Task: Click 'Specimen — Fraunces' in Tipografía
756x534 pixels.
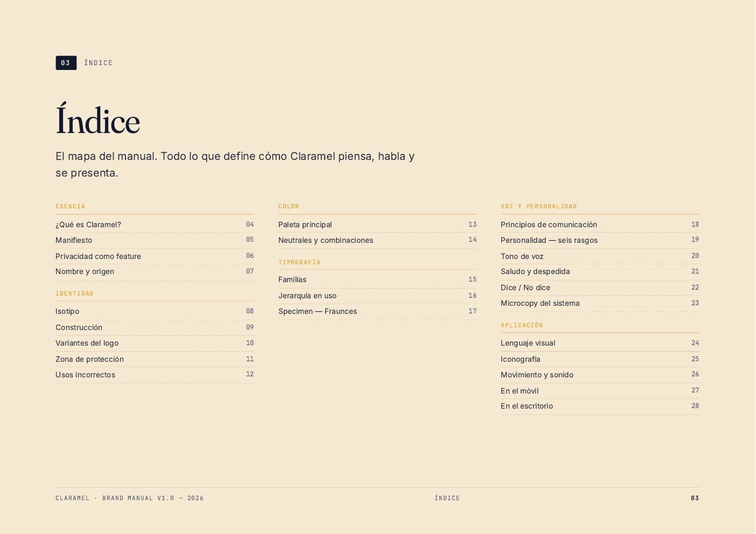Action: coord(318,311)
